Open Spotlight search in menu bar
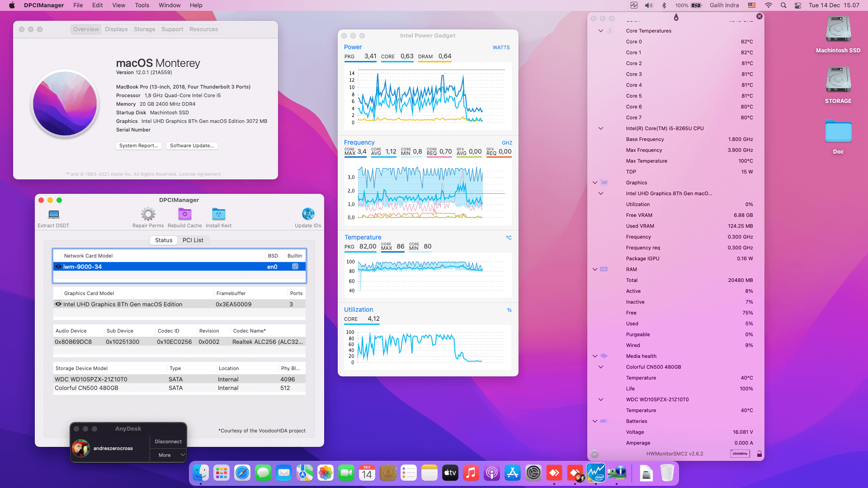Image resolution: width=868 pixels, height=488 pixels. pyautogui.click(x=783, y=5)
